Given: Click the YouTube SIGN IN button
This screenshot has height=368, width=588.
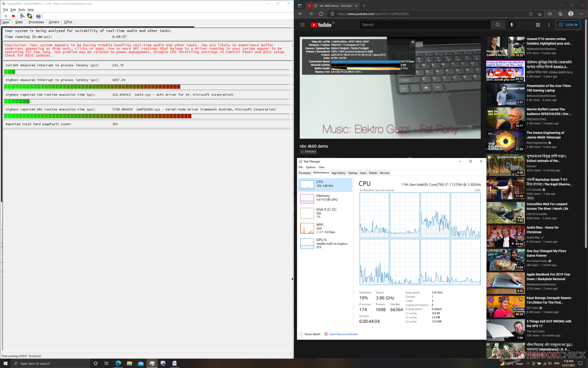Looking at the screenshot, I should point(568,25).
